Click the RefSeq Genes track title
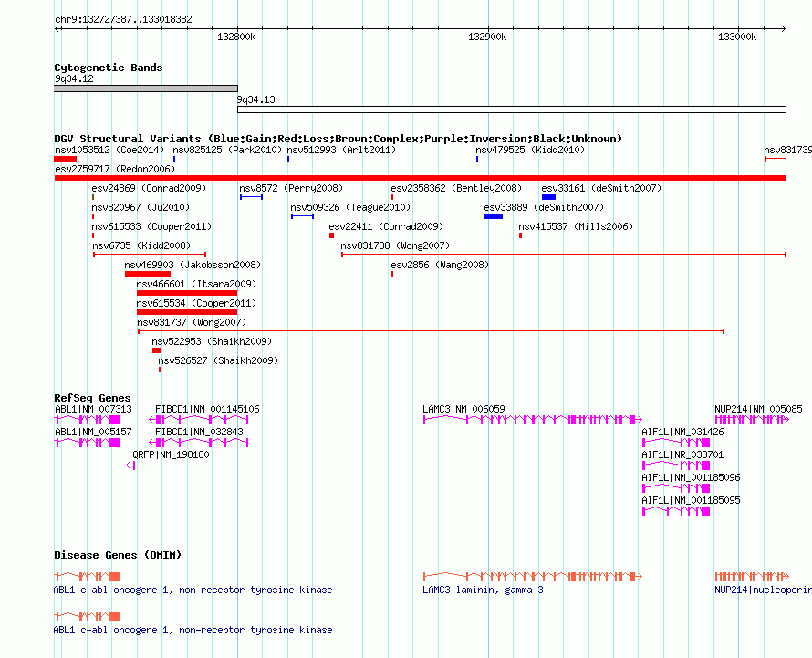 click(x=92, y=398)
